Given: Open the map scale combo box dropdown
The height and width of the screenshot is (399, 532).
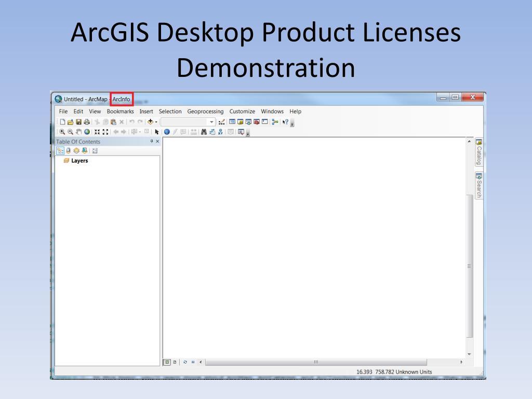Looking at the screenshot, I should coord(212,122).
